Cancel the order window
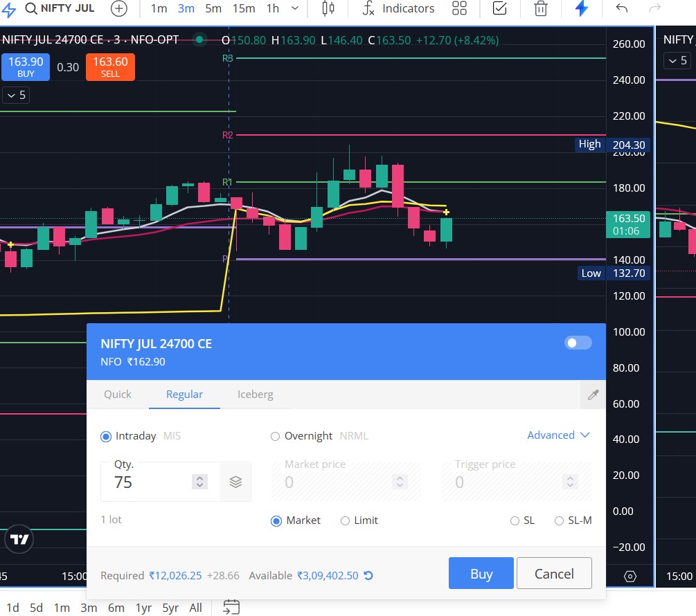Image resolution: width=696 pixels, height=616 pixels. point(554,573)
